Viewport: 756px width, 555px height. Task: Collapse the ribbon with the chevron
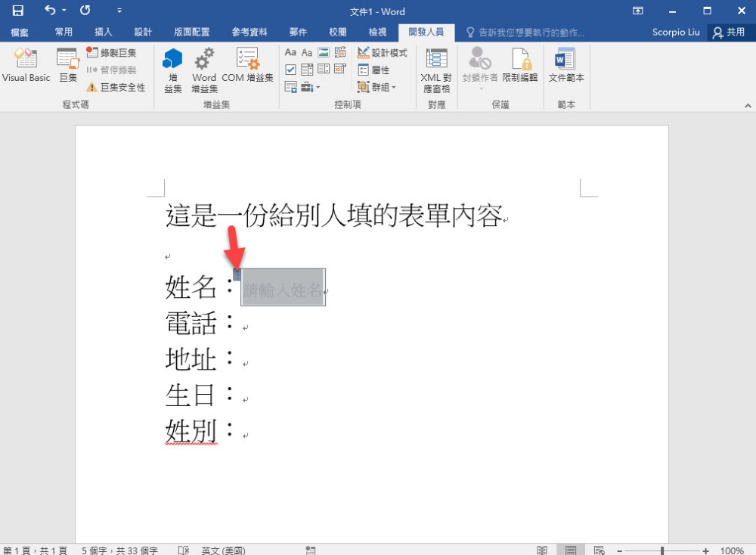(748, 105)
